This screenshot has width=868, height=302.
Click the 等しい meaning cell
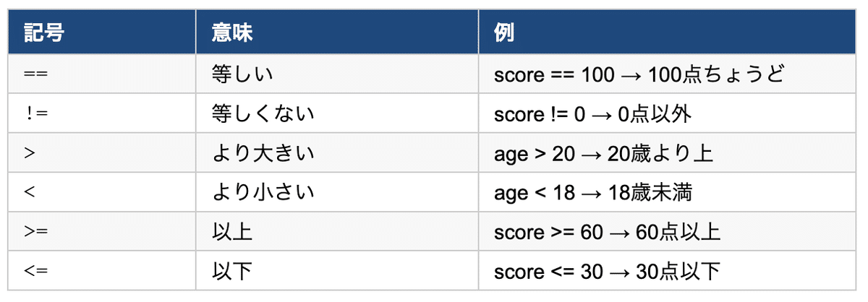tap(242, 74)
